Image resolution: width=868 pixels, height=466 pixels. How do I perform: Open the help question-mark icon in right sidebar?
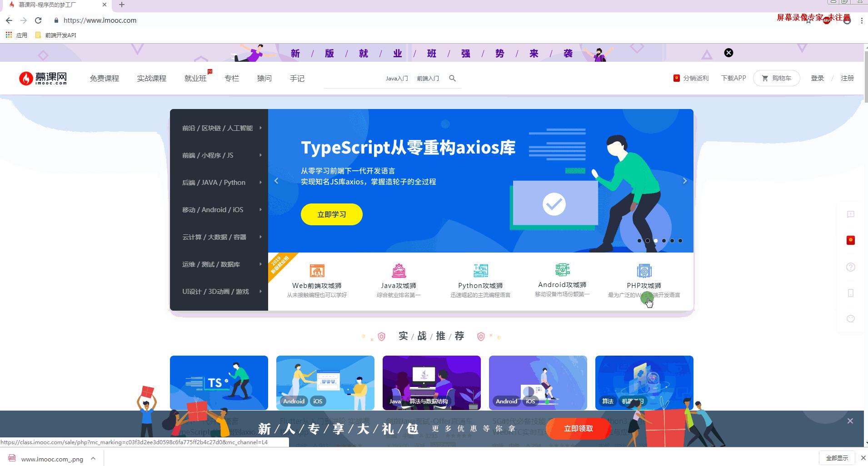[850, 267]
